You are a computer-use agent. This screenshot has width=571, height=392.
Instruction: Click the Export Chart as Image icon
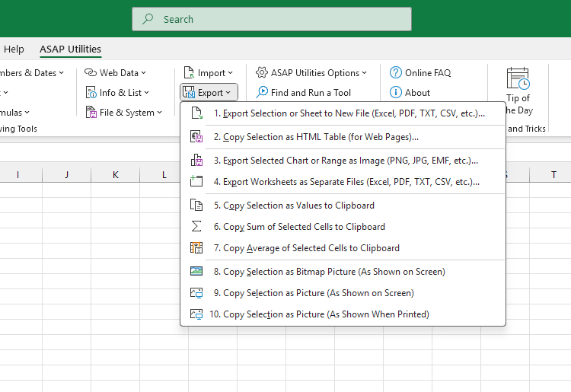196,160
